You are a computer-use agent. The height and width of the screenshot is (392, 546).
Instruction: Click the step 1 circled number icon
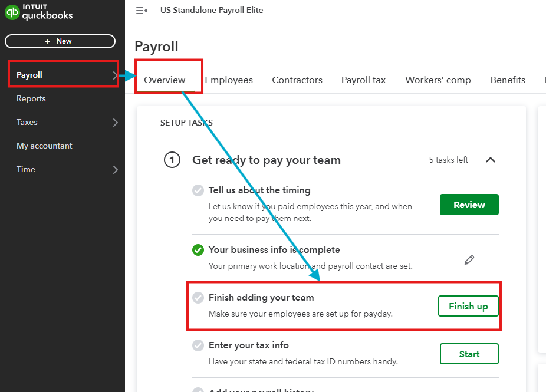(172, 160)
